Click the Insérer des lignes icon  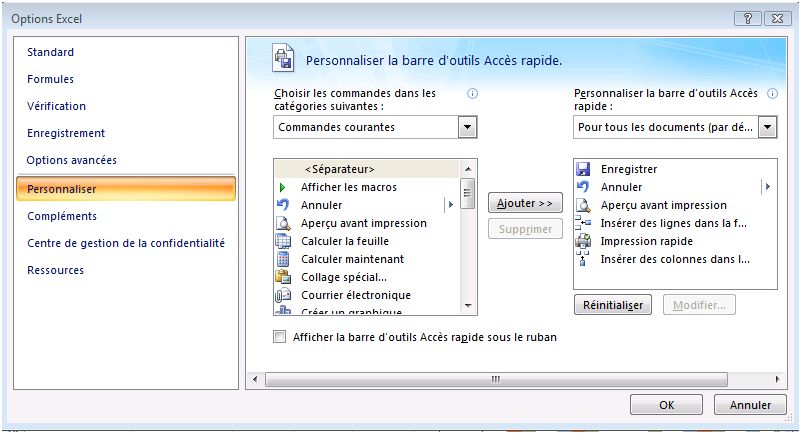(x=583, y=223)
